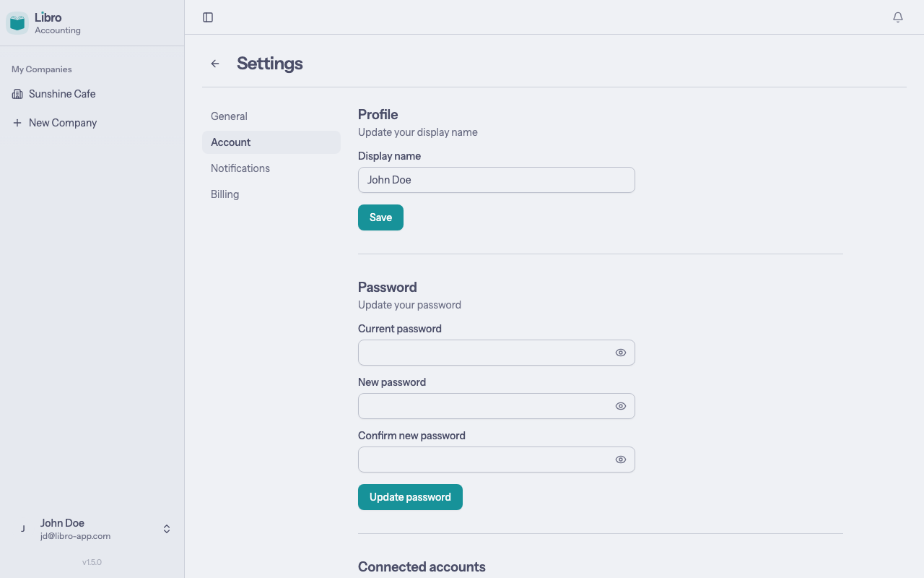Select the Account settings section

pos(230,142)
